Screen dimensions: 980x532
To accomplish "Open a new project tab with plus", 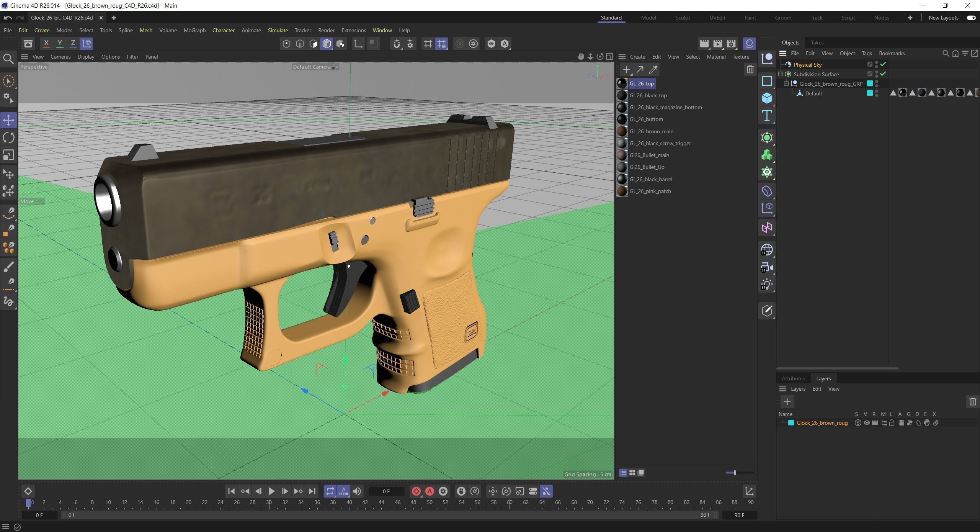I will [114, 18].
